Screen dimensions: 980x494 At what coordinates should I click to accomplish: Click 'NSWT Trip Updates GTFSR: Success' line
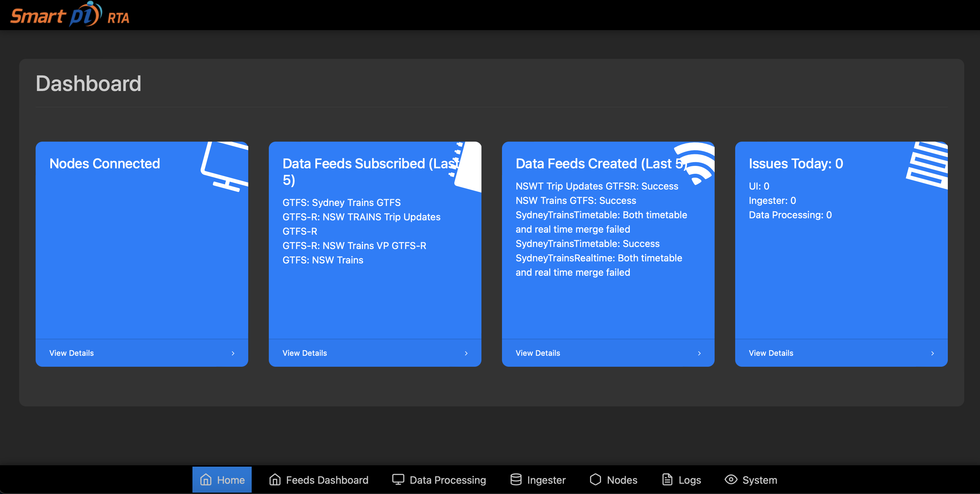click(597, 186)
